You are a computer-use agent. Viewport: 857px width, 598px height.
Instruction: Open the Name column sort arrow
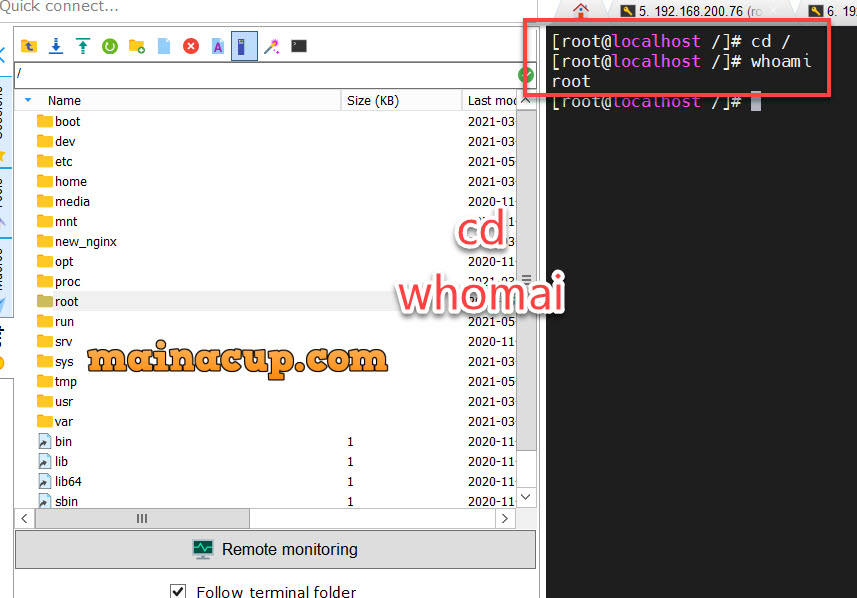pyautogui.click(x=27, y=100)
